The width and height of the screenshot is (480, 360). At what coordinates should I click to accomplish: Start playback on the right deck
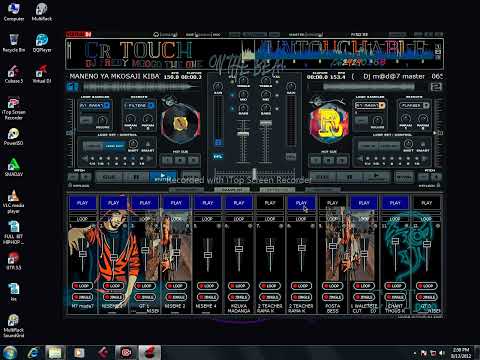pos(376,177)
